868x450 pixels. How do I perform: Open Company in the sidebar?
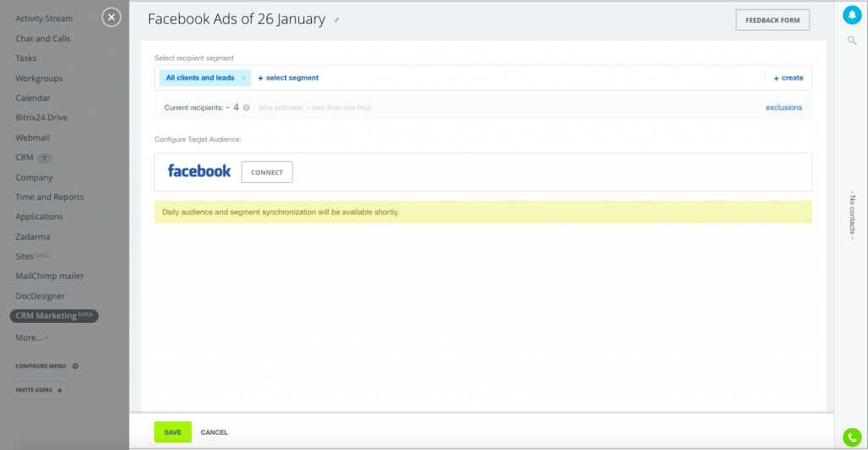click(34, 178)
